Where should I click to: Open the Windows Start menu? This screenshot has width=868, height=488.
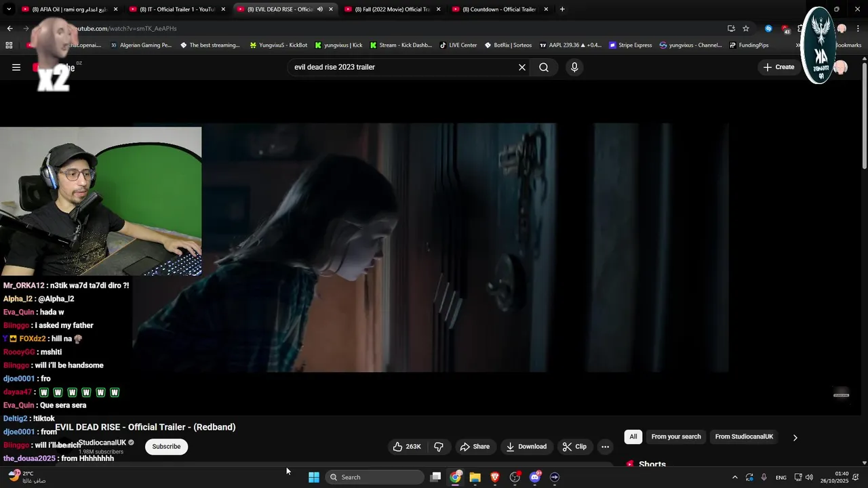314,477
